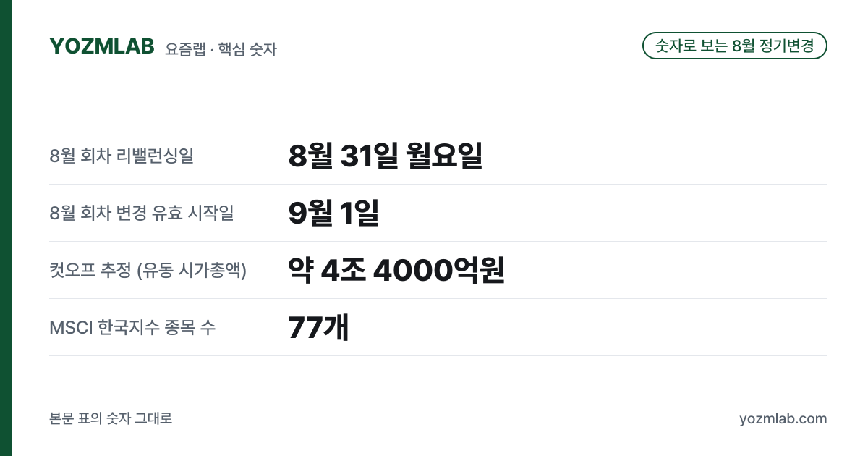
Task: Select the 요즘랩 · 핵심 숫자 subtitle
Action: (x=221, y=49)
